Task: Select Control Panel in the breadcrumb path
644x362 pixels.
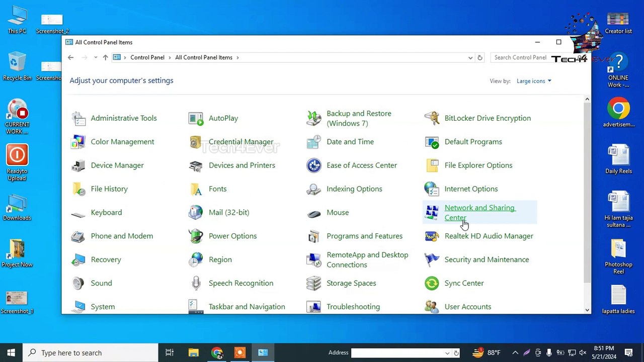Action: click(147, 57)
